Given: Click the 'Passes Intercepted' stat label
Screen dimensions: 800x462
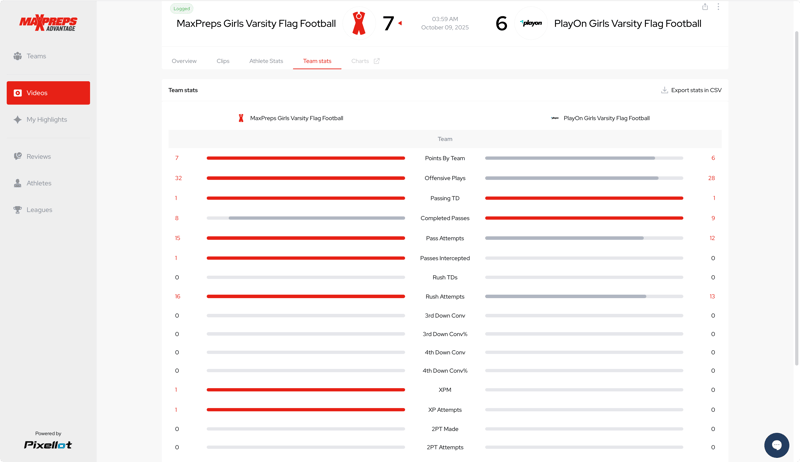Looking at the screenshot, I should (445, 258).
